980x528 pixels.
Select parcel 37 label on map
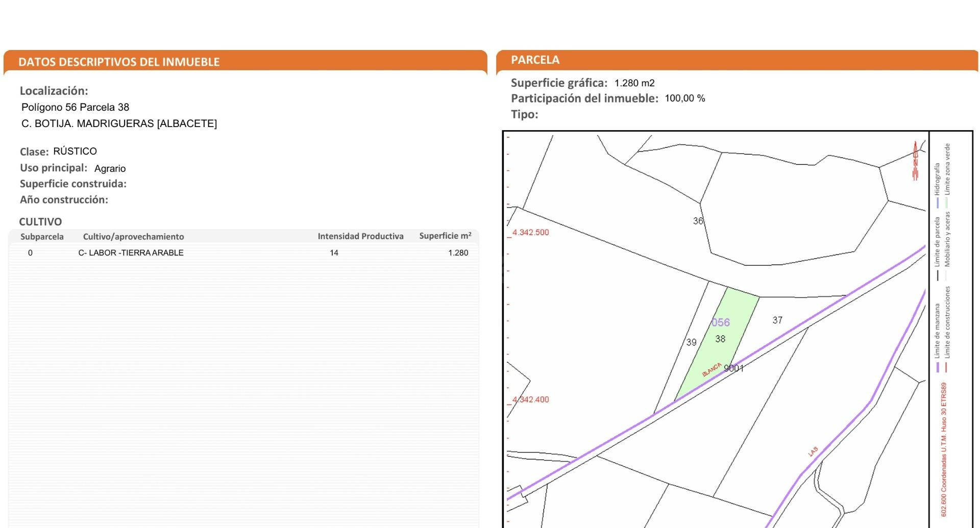click(x=777, y=320)
